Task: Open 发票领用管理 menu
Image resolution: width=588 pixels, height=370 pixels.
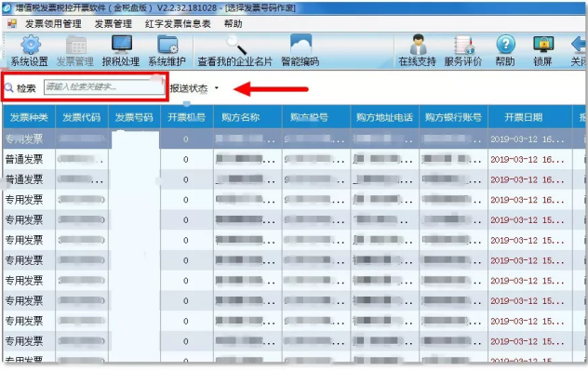Action: click(x=53, y=24)
